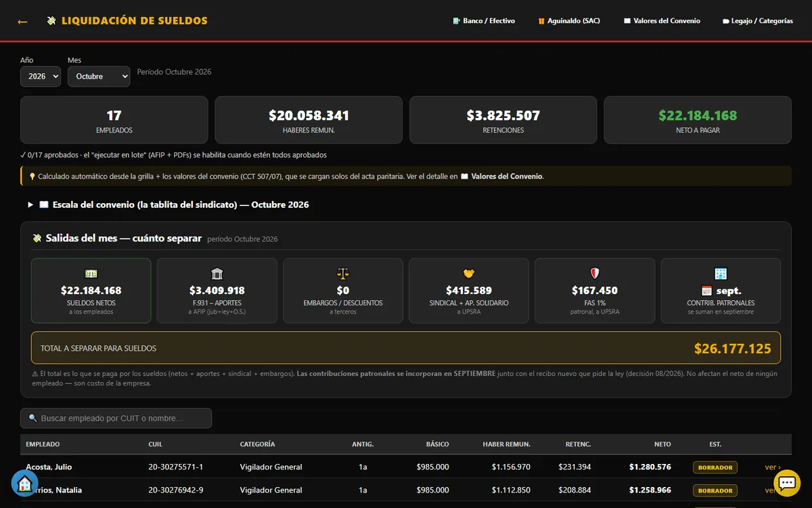The width and height of the screenshot is (812, 508).
Task: Click the 0/17 aprobados status line
Action: point(174,155)
